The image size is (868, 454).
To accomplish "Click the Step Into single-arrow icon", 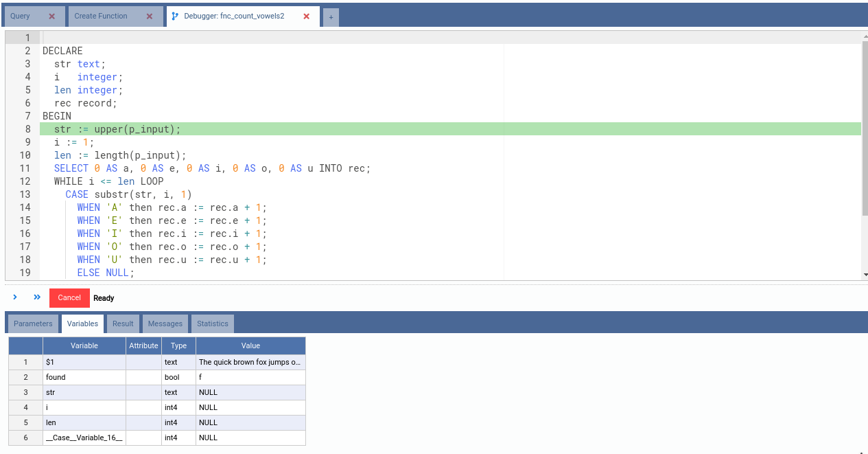I will 15,297.
